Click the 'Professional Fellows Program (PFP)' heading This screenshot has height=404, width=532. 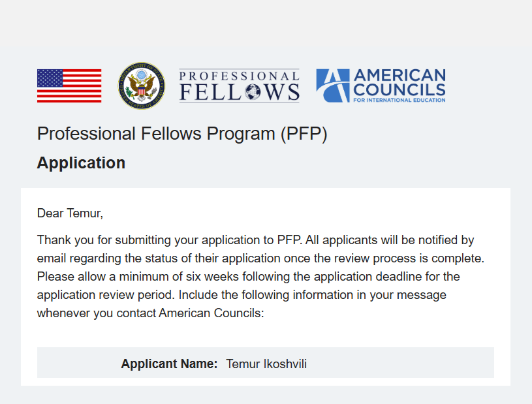(x=182, y=134)
